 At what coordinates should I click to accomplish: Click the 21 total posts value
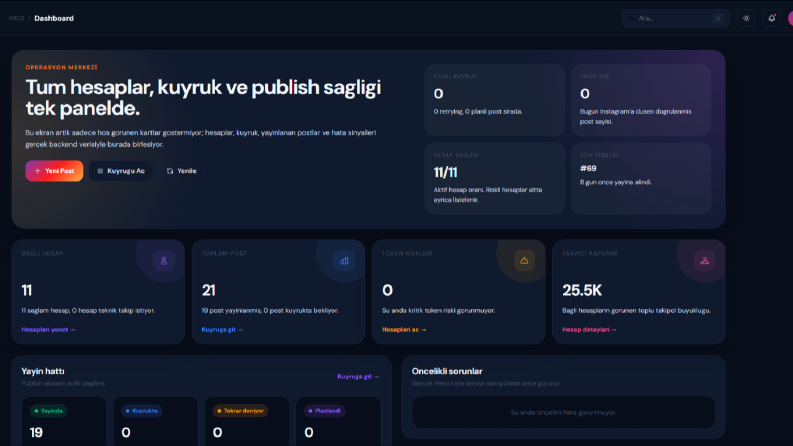coord(208,290)
